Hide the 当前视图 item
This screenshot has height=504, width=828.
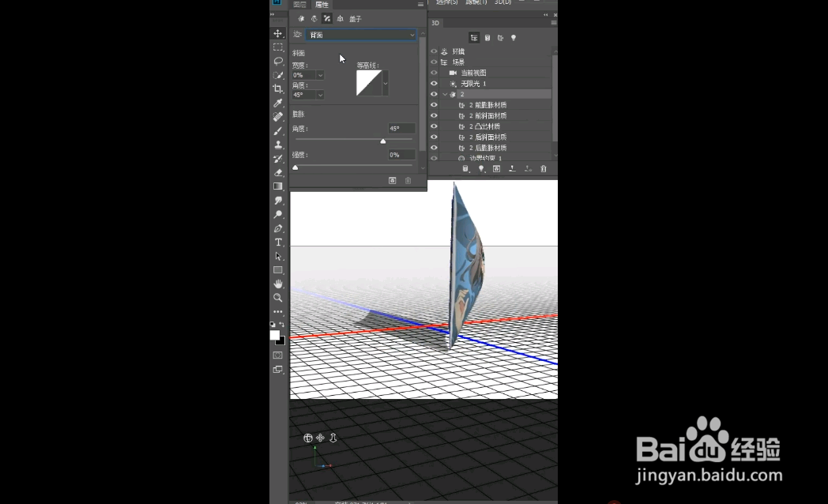(434, 72)
